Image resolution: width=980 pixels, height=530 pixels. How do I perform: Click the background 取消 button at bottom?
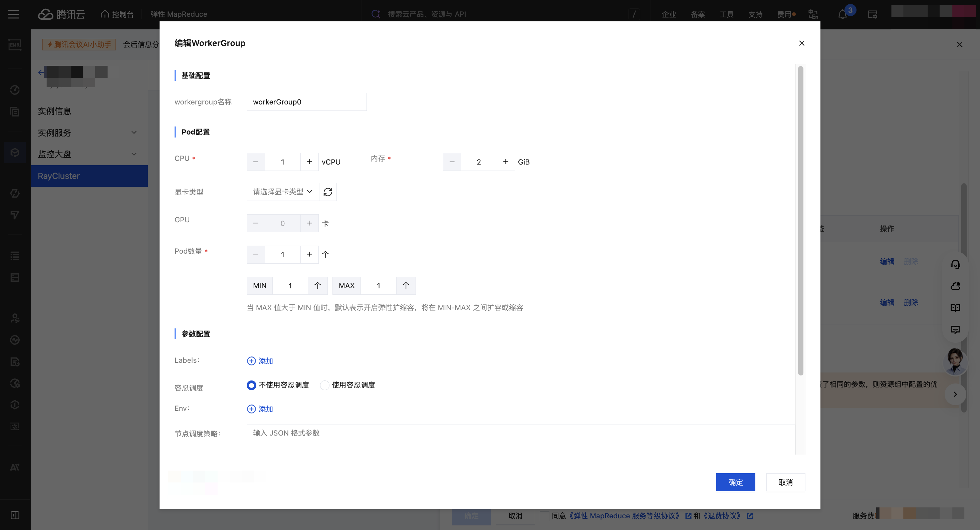coord(515,516)
